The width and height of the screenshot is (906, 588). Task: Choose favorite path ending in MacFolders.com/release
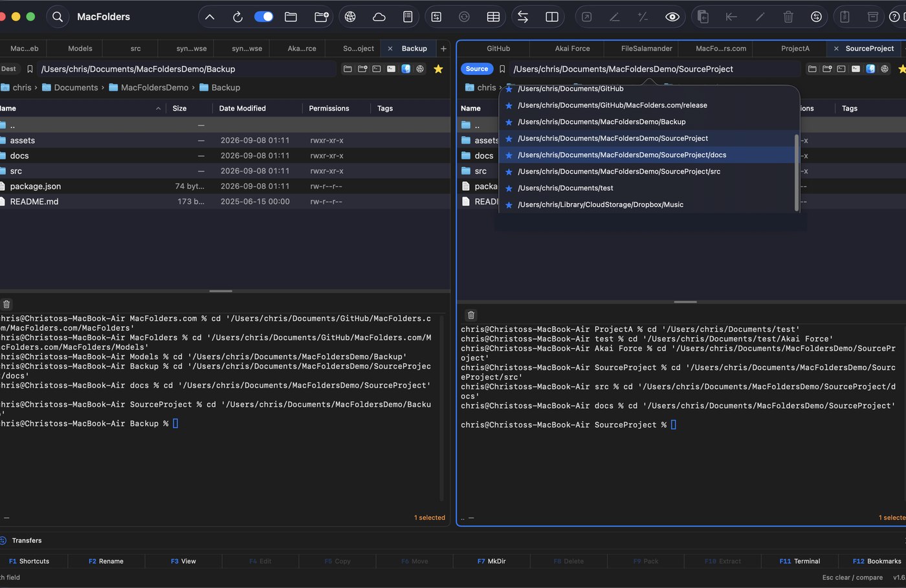coord(647,105)
